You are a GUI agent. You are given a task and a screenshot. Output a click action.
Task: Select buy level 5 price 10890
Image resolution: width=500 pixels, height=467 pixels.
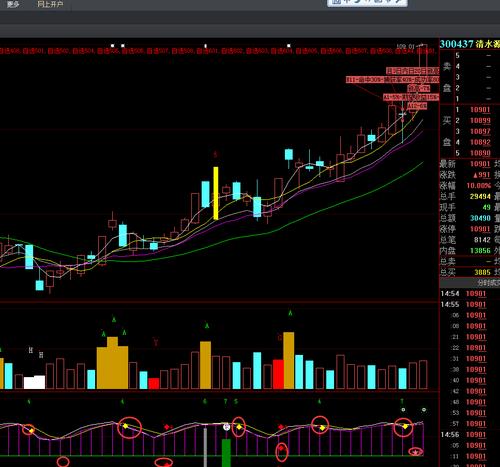480,153
